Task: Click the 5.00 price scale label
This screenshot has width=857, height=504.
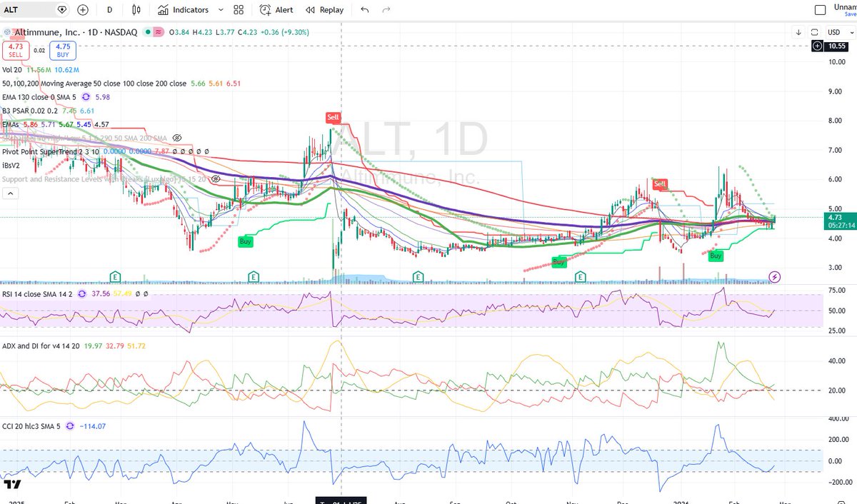Action: pyautogui.click(x=833, y=209)
